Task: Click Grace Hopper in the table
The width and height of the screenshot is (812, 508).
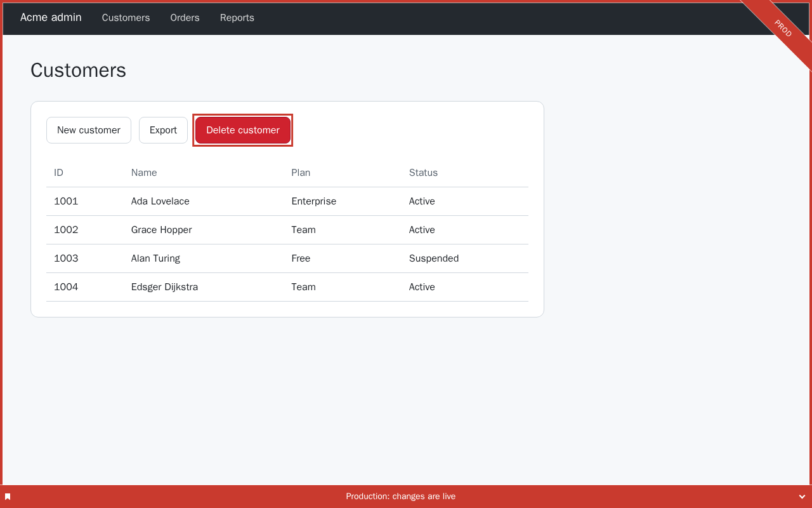Action: click(x=161, y=230)
